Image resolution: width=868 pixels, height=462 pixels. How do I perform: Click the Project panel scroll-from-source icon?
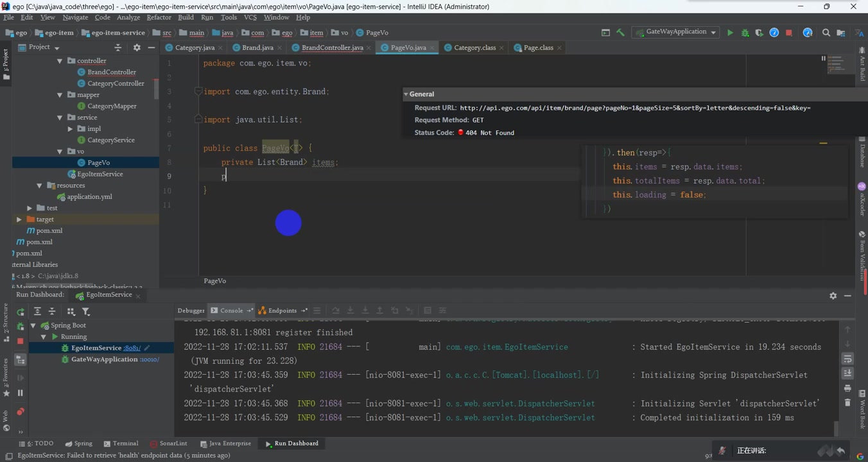pos(117,47)
